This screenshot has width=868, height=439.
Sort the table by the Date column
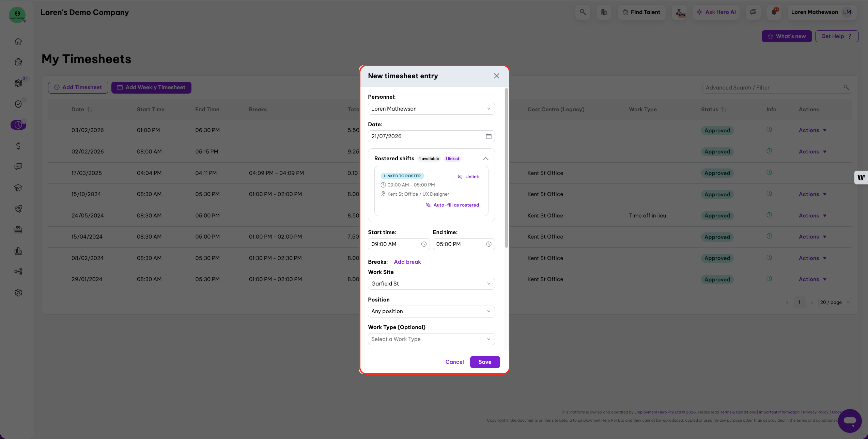[x=90, y=109]
